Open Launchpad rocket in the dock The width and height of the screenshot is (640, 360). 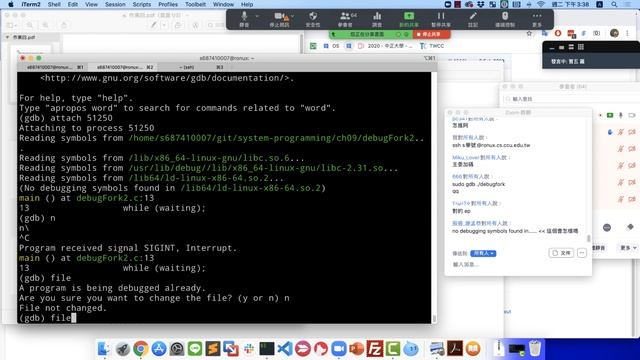point(122,349)
